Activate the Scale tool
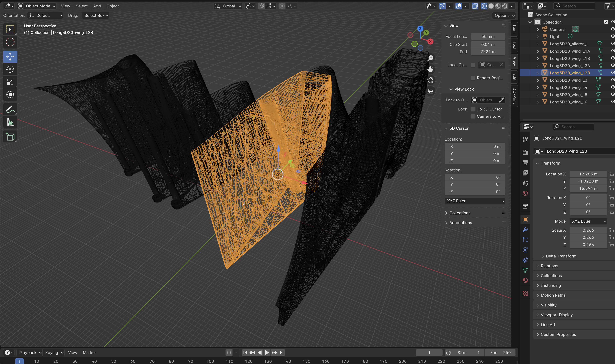Screen dimensions: 615x364 coord(10,82)
